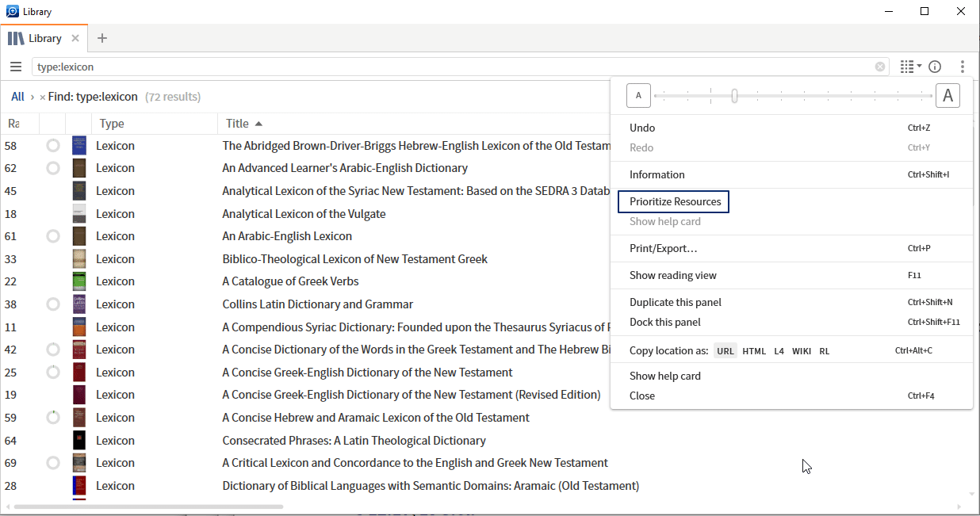The height and width of the screenshot is (516, 980).
Task: Click the resource information icon
Action: 935,67
